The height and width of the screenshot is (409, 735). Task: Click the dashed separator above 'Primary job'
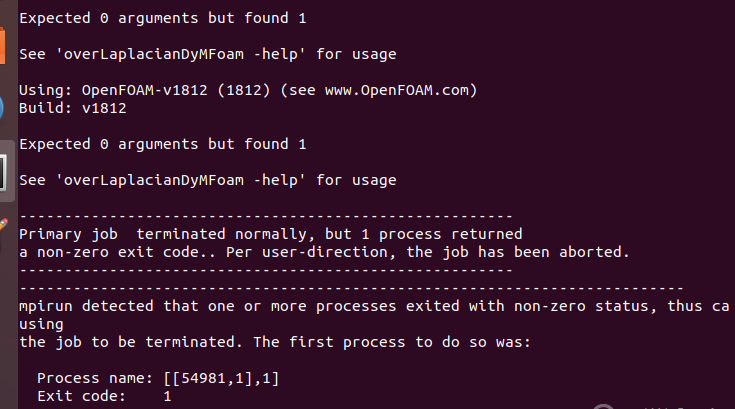tap(266, 216)
